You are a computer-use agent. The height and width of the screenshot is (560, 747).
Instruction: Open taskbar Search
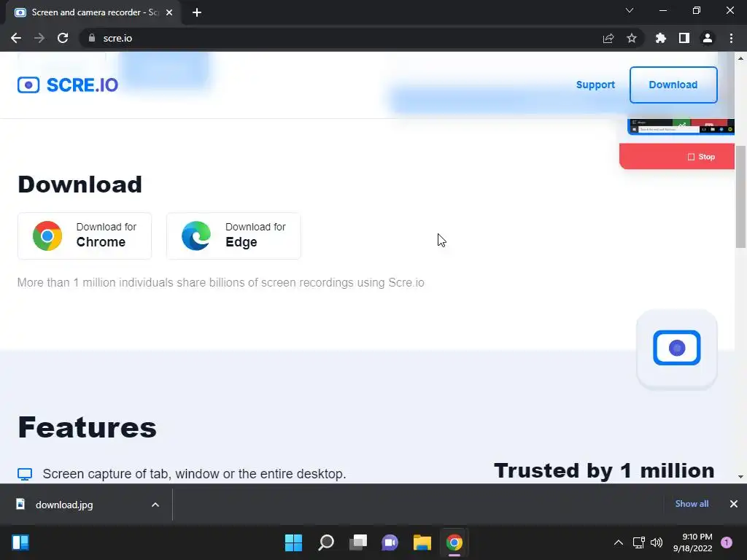pyautogui.click(x=326, y=542)
